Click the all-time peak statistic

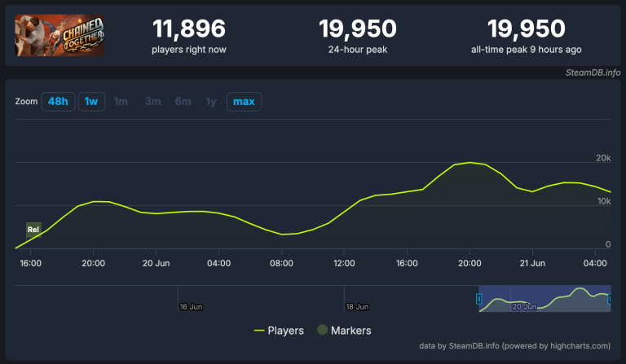pos(526,37)
